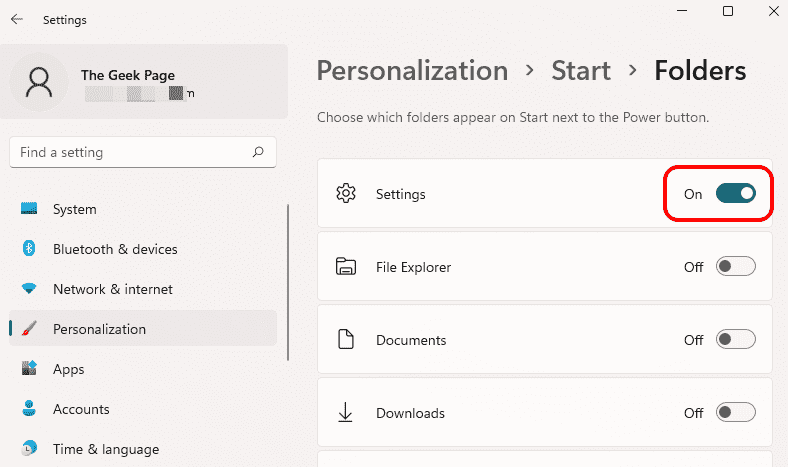Viewport: 788px width, 467px height.
Task: Enable the Downloads toggle
Action: 736,412
